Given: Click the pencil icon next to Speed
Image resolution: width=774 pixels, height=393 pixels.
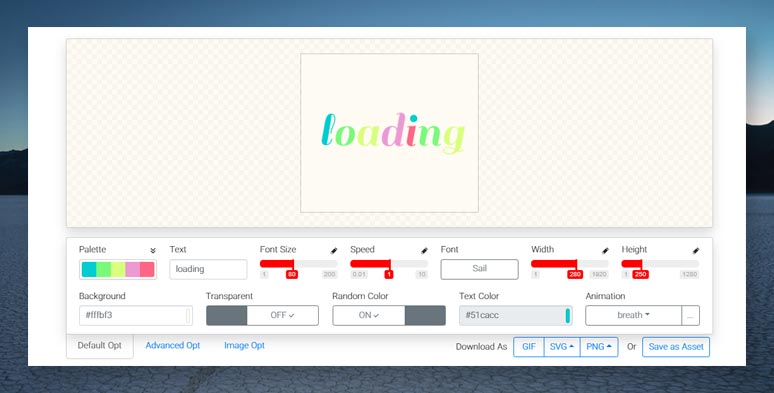Looking at the screenshot, I should [x=424, y=251].
